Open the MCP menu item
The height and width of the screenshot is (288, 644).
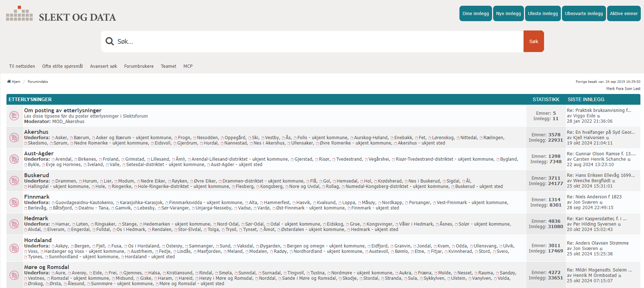(x=188, y=66)
